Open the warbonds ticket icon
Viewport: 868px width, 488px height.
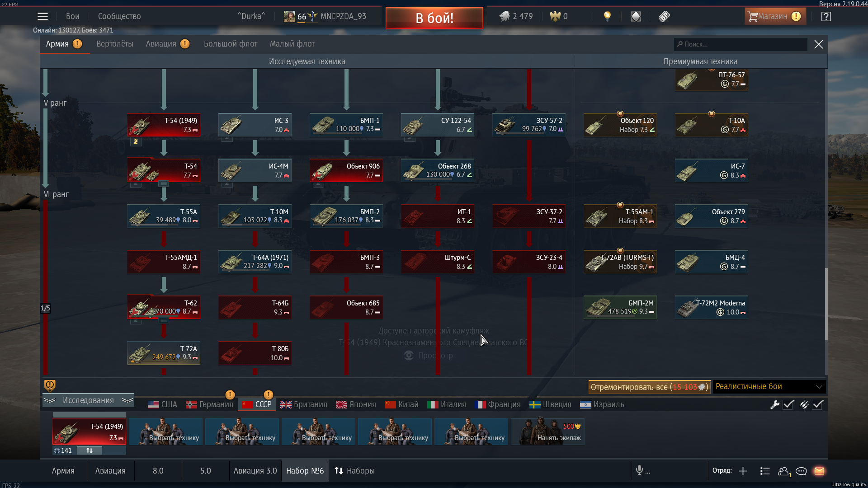664,16
